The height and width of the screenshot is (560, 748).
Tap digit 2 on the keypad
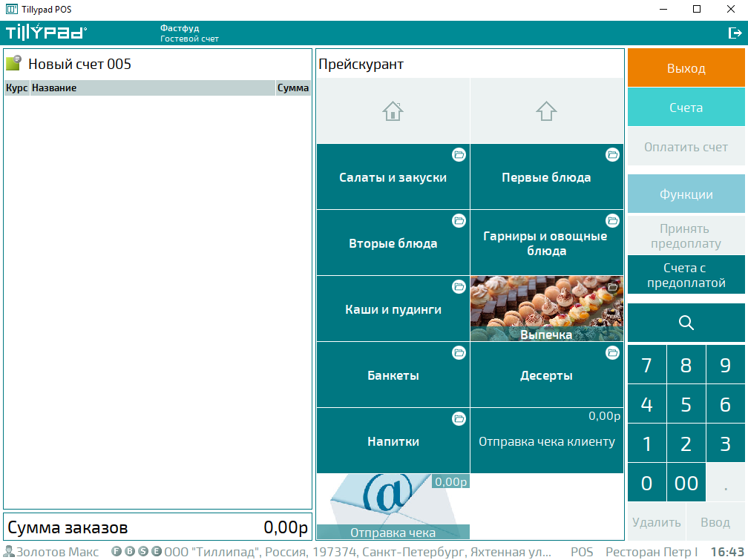686,444
